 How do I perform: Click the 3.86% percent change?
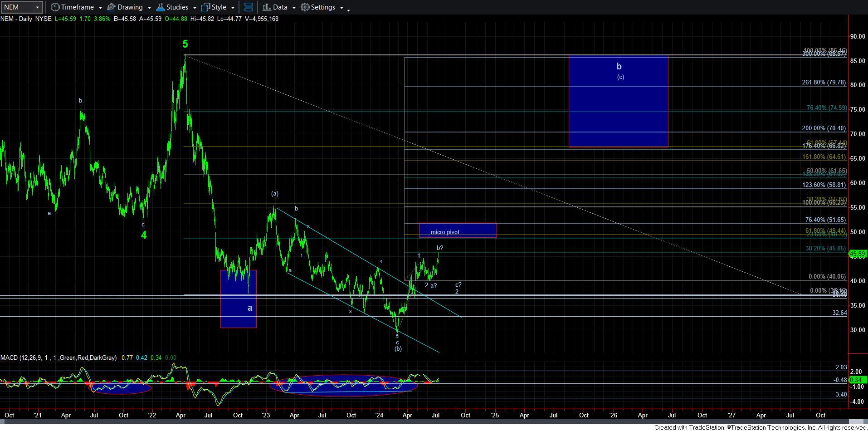[x=102, y=19]
